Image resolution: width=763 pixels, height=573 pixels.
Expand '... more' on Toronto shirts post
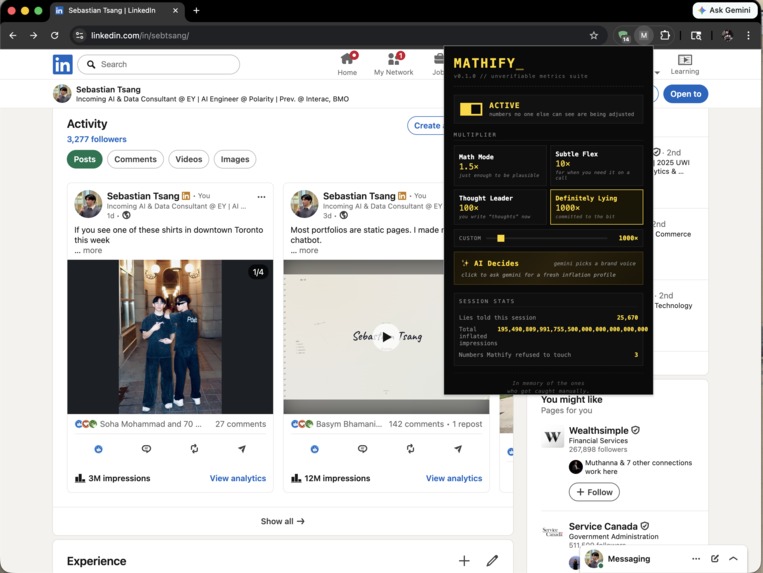pos(88,251)
